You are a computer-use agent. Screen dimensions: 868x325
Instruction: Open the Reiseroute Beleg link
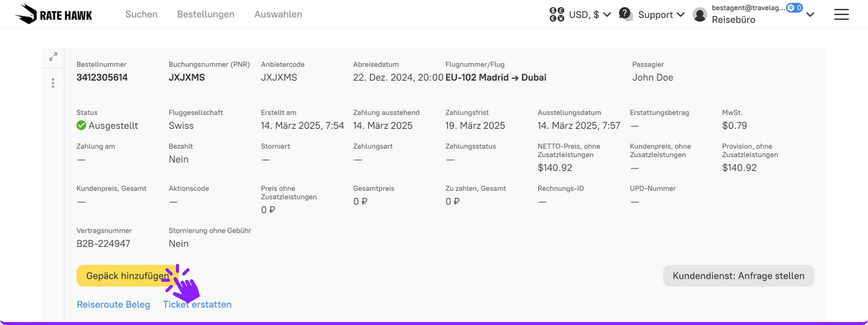coord(113,304)
